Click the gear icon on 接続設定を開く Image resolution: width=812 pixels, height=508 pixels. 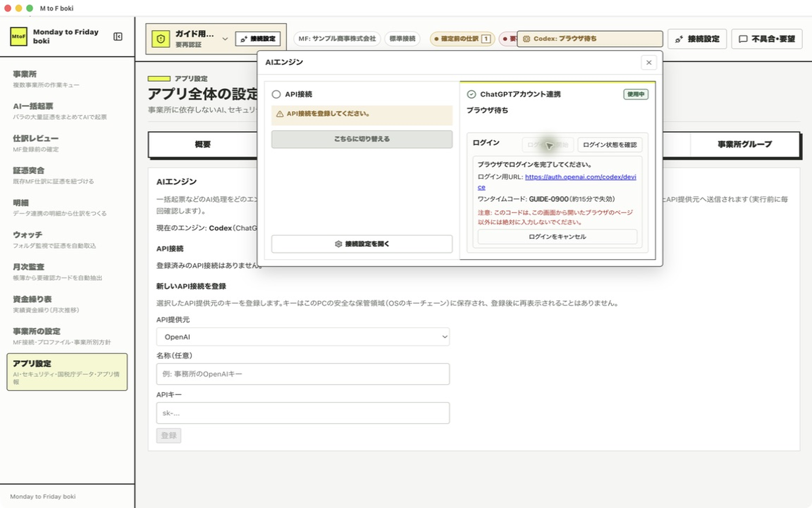coord(338,244)
